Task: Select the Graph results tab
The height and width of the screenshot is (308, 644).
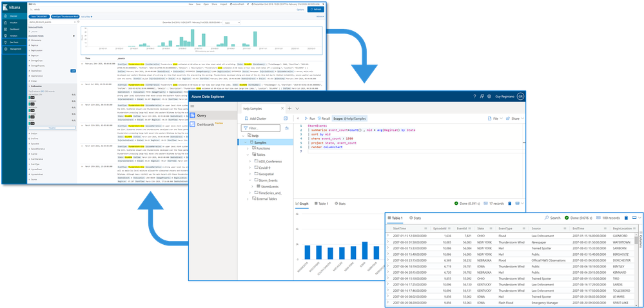Action: [302, 203]
